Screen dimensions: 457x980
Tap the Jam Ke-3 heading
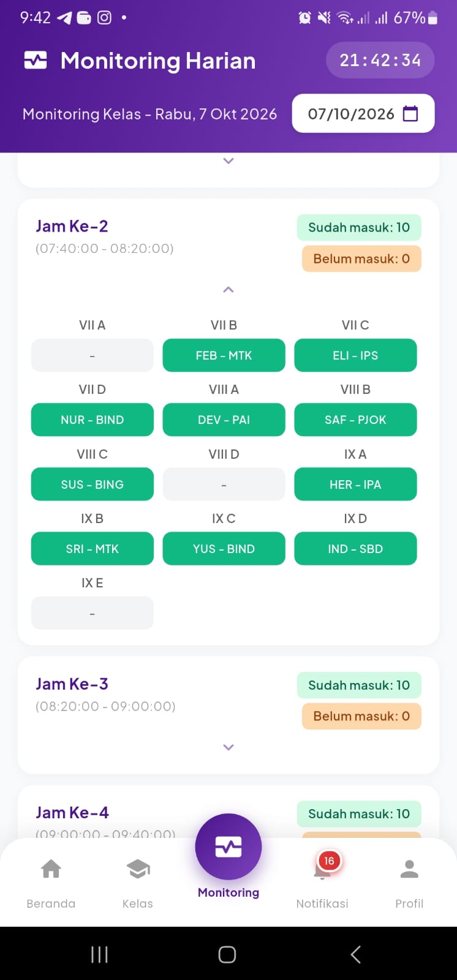[72, 684]
